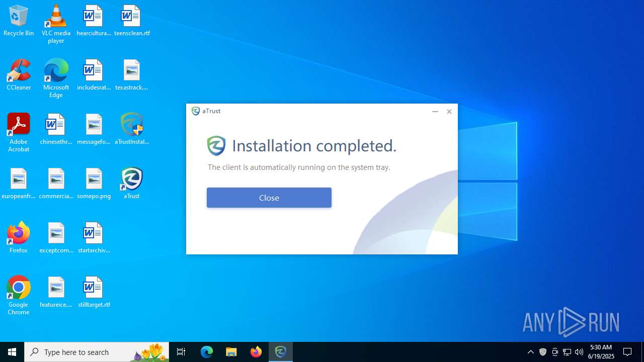Select the featureice image file icon
644x362 pixels.
pos(56,293)
